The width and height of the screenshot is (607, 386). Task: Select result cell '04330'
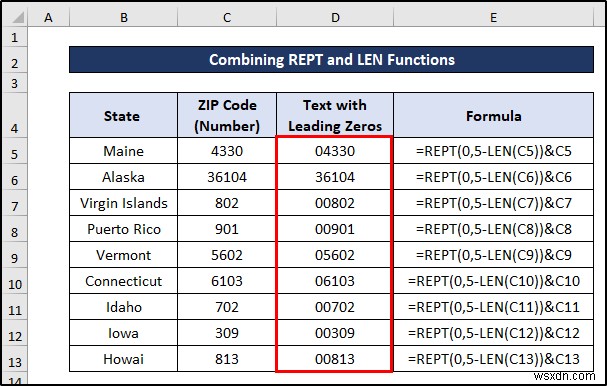click(335, 151)
